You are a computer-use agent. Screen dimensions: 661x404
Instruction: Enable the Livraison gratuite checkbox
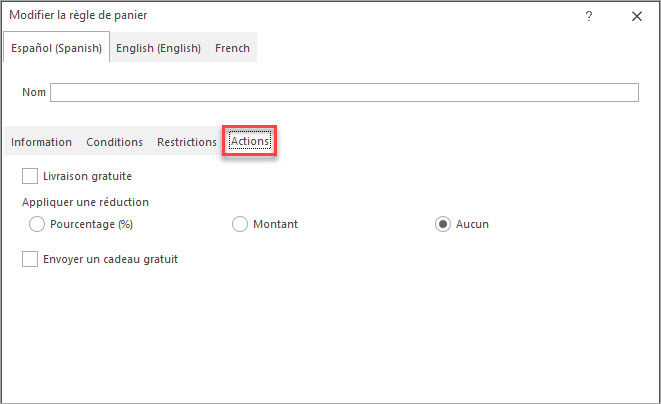pos(30,176)
